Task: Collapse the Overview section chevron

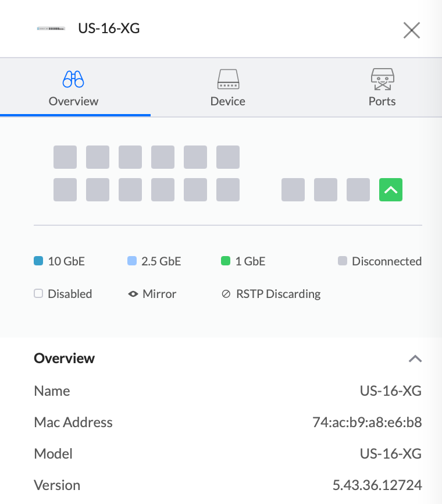Action: point(415,359)
